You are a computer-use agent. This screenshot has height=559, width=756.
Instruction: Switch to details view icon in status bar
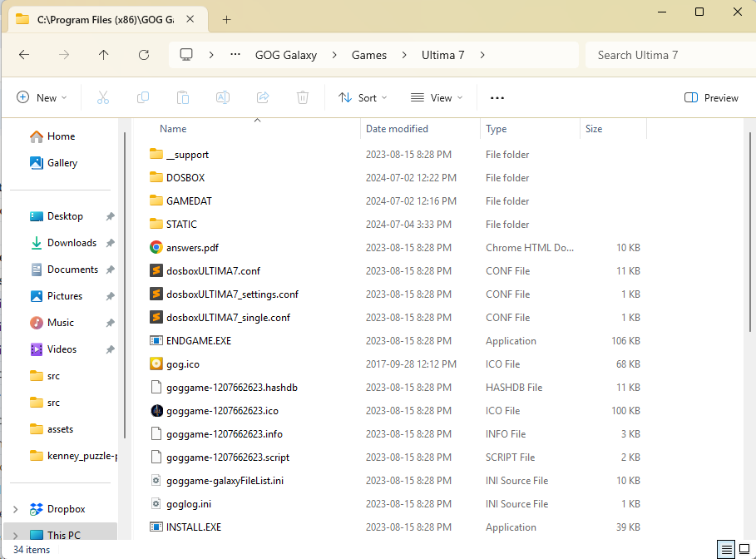coord(726,549)
